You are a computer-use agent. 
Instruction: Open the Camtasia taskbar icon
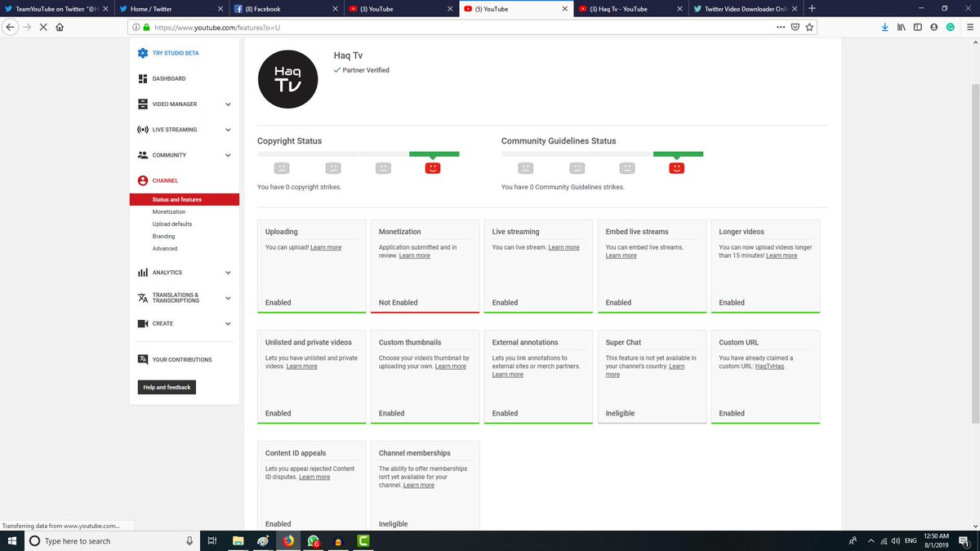tap(364, 540)
